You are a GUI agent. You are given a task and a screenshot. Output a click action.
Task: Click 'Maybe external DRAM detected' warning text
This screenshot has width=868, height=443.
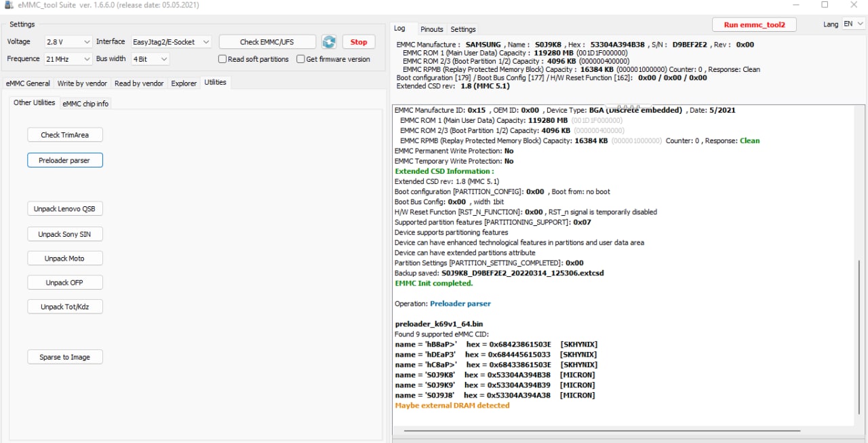pos(452,405)
